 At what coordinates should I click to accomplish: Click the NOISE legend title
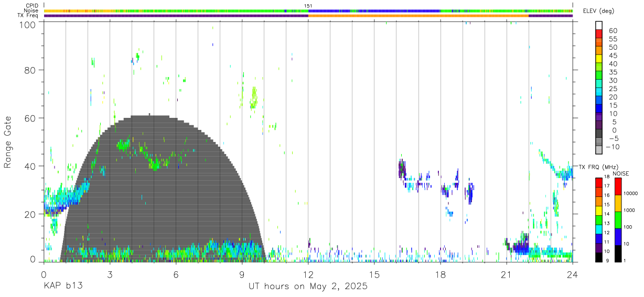pos(621,173)
